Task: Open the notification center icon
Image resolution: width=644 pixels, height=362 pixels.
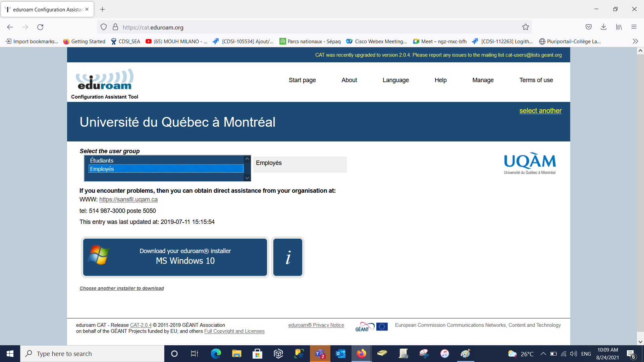Action: [x=631, y=354]
